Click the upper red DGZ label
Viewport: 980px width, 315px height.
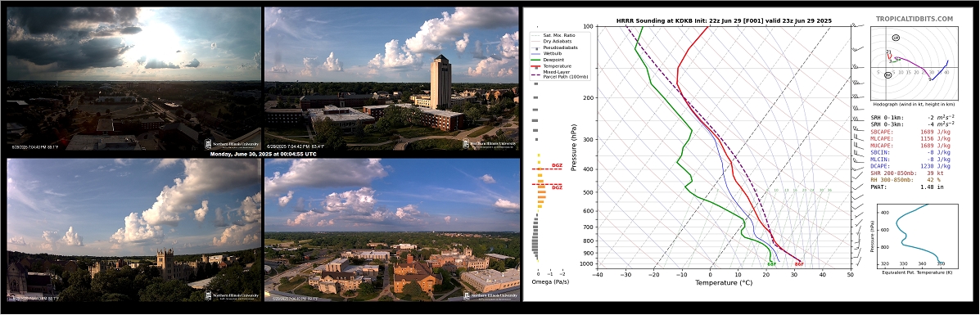click(557, 165)
